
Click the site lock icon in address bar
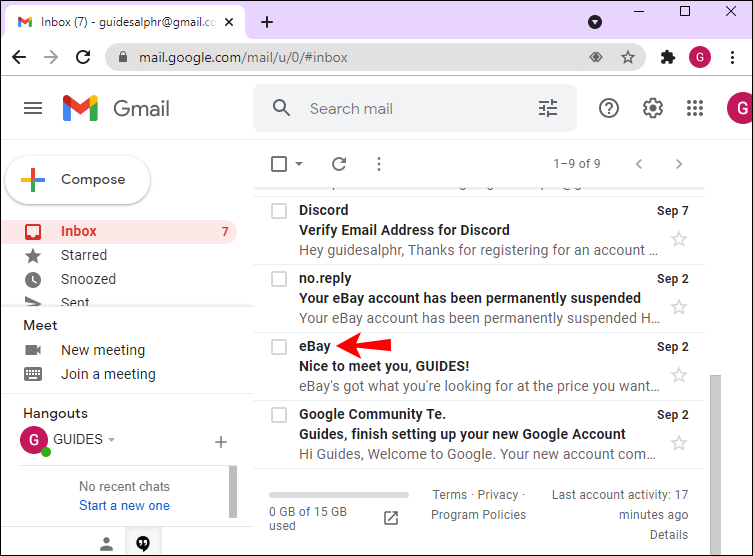click(x=123, y=57)
